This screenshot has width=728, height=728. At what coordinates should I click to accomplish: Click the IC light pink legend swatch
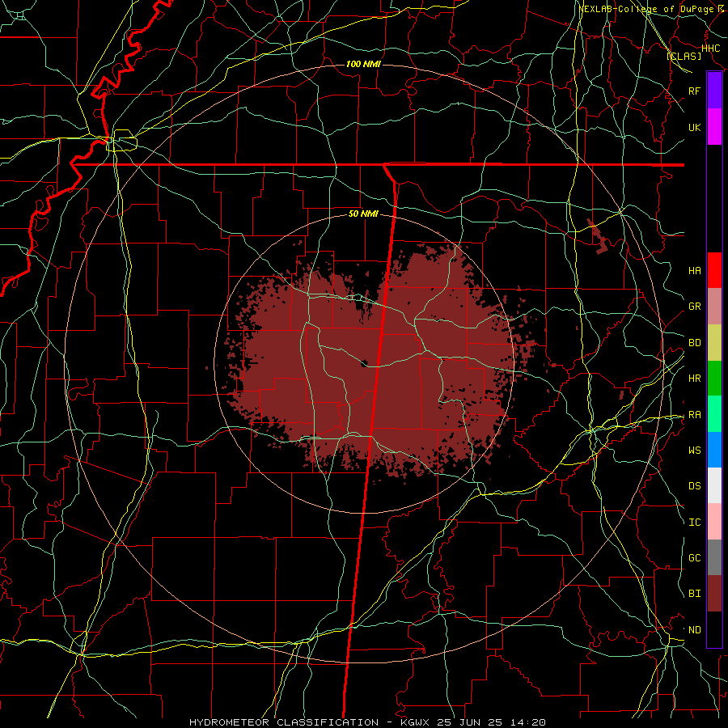[x=714, y=522]
